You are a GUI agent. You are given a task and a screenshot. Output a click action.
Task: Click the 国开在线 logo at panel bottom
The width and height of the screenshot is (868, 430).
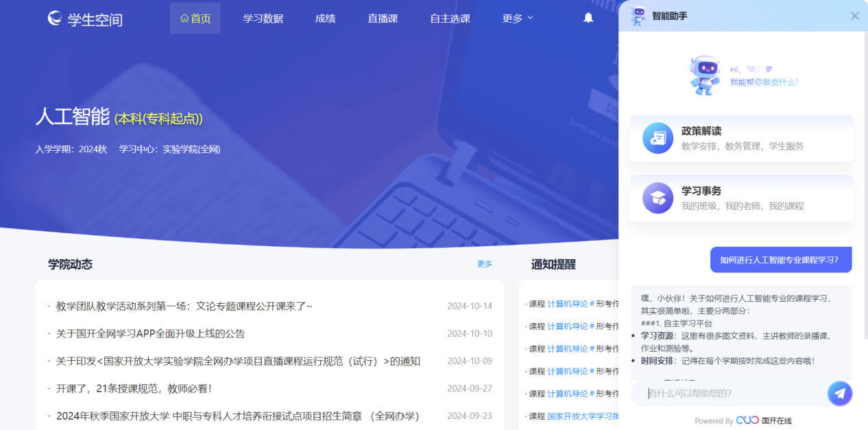point(764,420)
